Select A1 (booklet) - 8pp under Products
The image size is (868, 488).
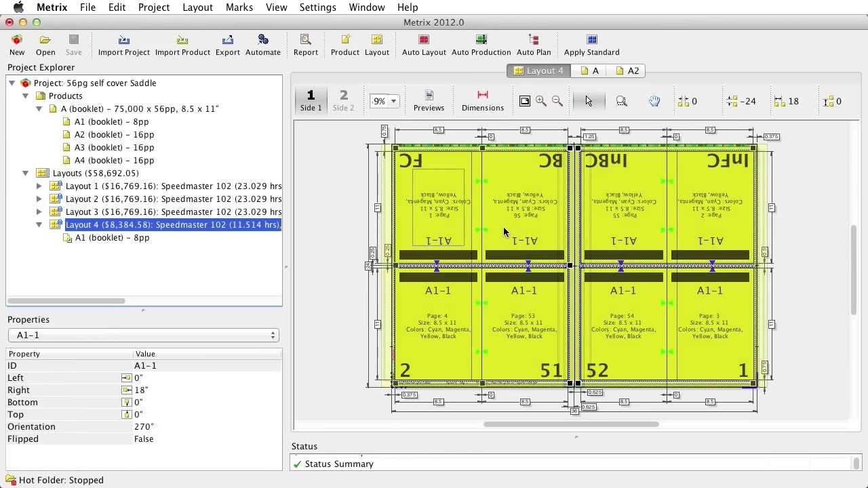(111, 121)
